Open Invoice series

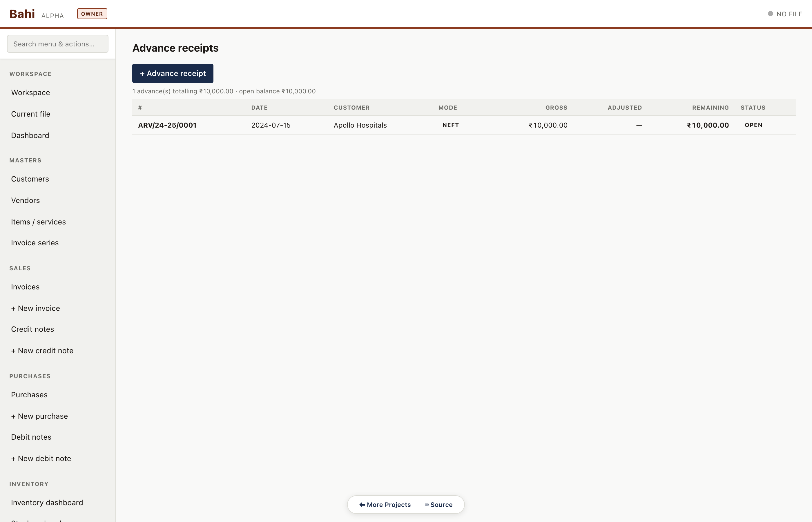(x=35, y=243)
